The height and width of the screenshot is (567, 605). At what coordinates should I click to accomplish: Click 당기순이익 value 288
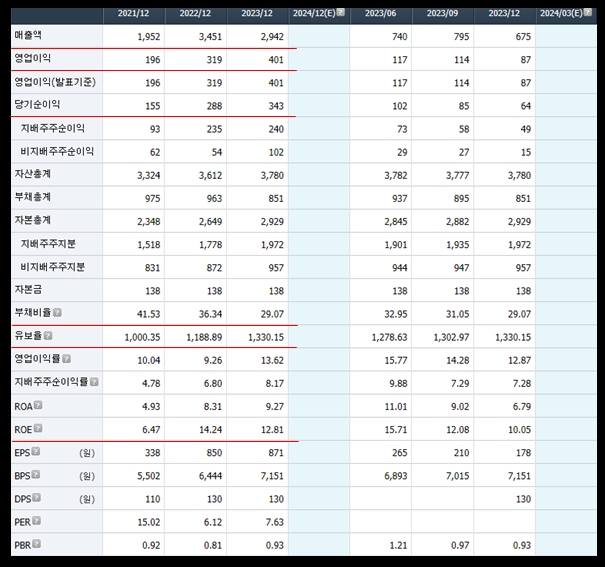(x=214, y=106)
